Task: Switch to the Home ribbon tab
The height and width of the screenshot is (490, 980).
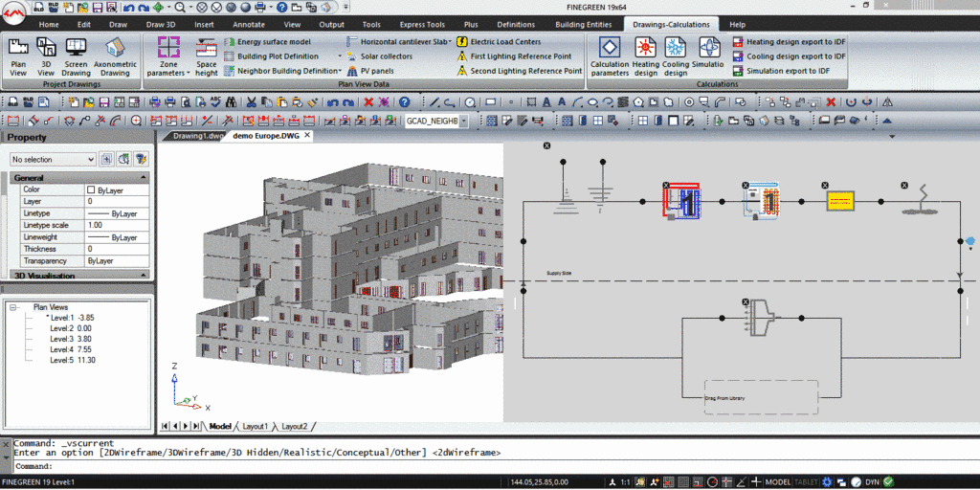Action: (49, 24)
